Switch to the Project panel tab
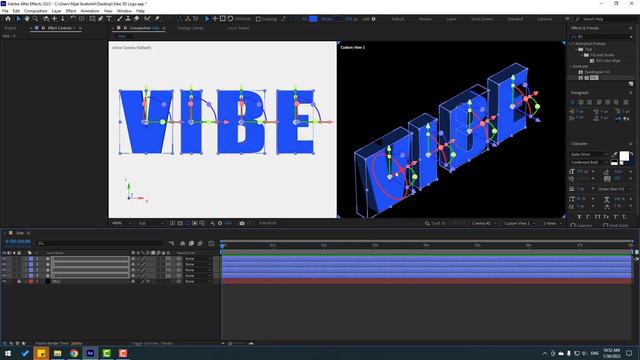 10,28
